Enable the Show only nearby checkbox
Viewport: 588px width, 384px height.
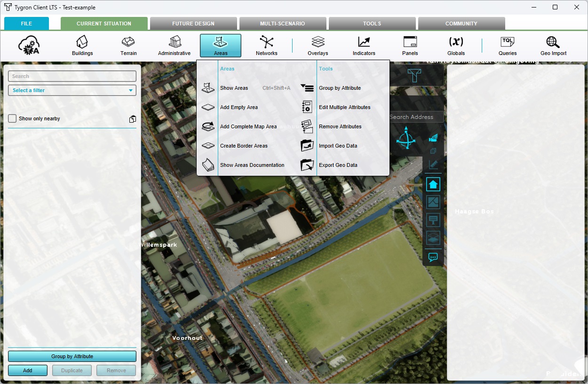[13, 118]
